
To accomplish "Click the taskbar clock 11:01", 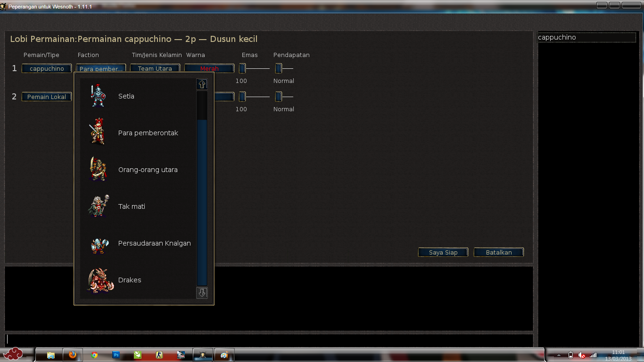I will point(618,352).
